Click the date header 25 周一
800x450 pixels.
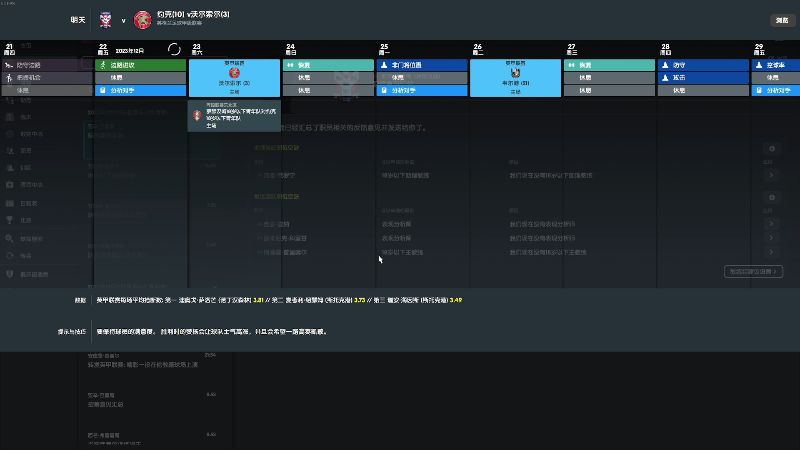(384, 49)
